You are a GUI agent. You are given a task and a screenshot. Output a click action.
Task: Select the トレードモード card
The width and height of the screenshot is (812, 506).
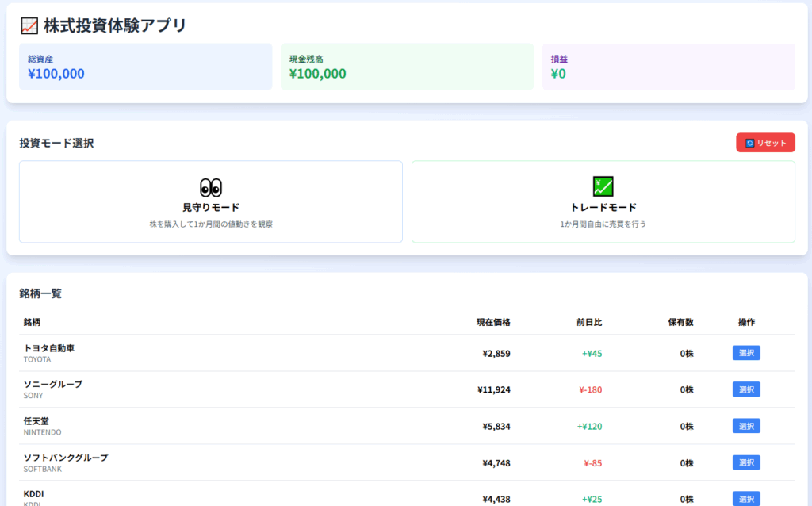tap(603, 202)
